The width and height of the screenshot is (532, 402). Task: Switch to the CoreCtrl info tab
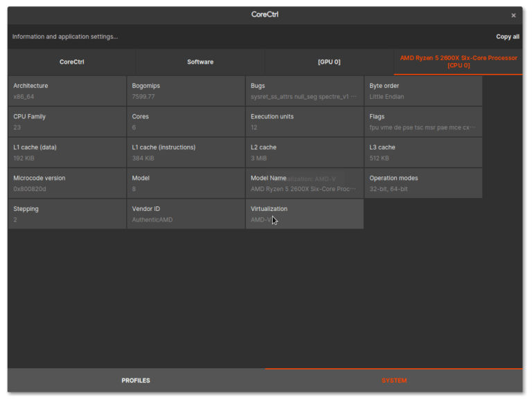tap(71, 62)
